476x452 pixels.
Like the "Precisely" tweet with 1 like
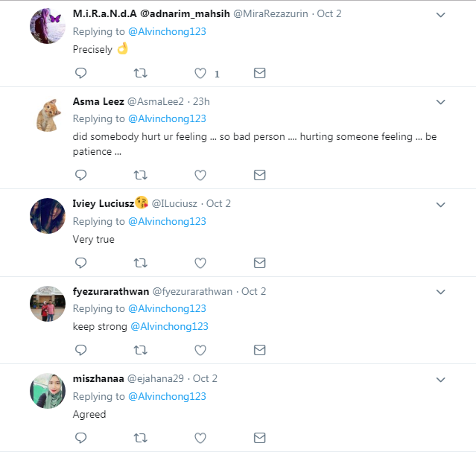tap(200, 73)
